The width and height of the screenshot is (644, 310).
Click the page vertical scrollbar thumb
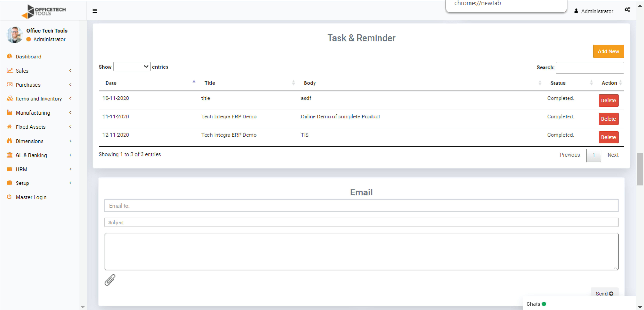pos(639,169)
